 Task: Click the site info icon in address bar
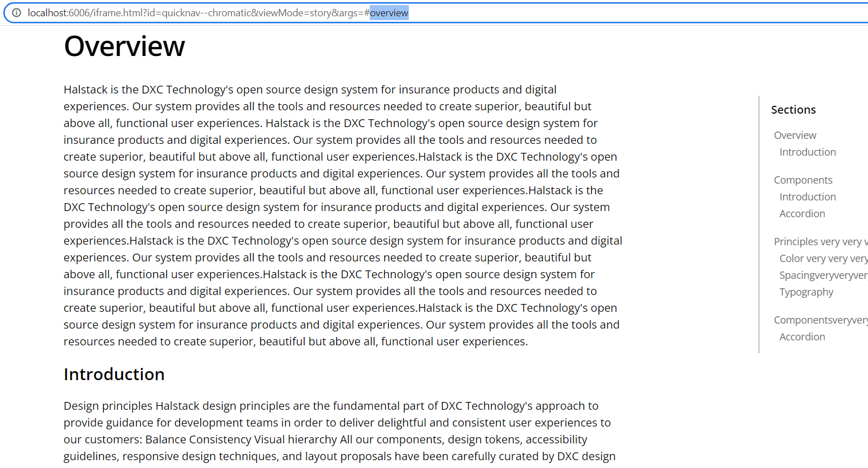(x=17, y=12)
